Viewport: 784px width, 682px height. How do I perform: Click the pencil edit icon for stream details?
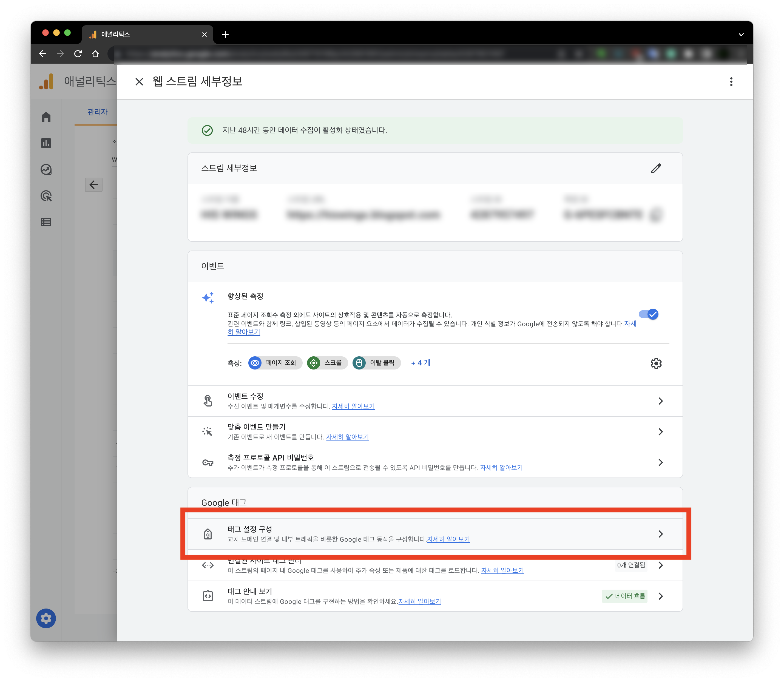(x=656, y=168)
